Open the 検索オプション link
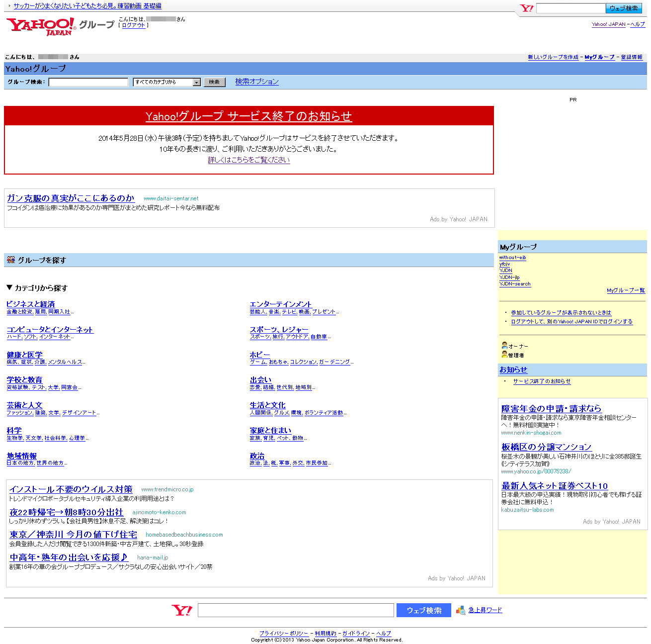Viewport: 651px width, 644px height. [257, 82]
